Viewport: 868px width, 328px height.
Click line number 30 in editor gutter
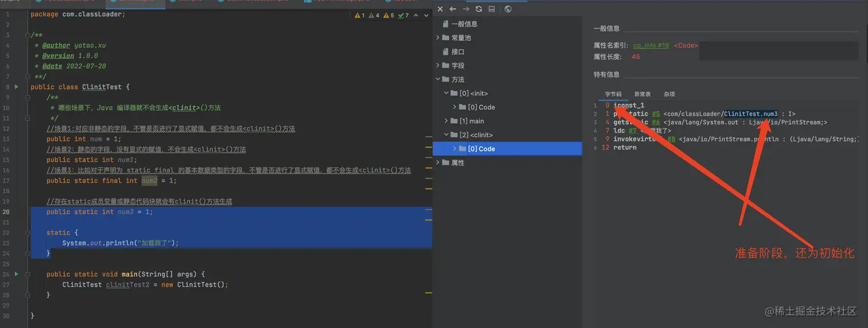tap(6, 315)
